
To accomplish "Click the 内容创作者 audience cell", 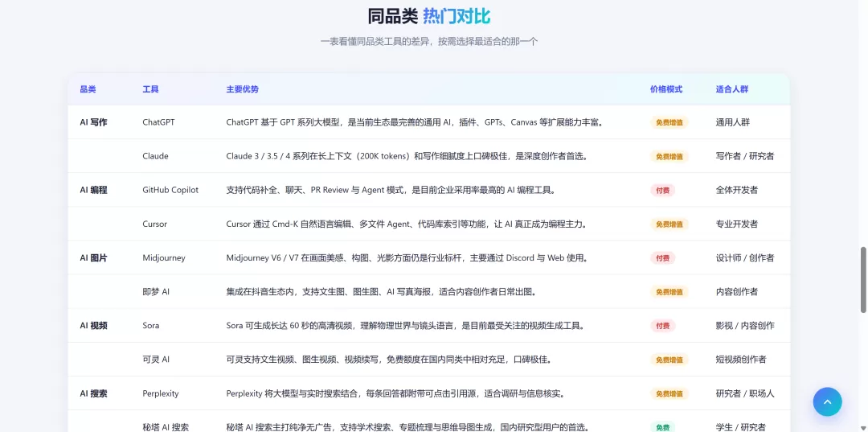I will [x=737, y=292].
